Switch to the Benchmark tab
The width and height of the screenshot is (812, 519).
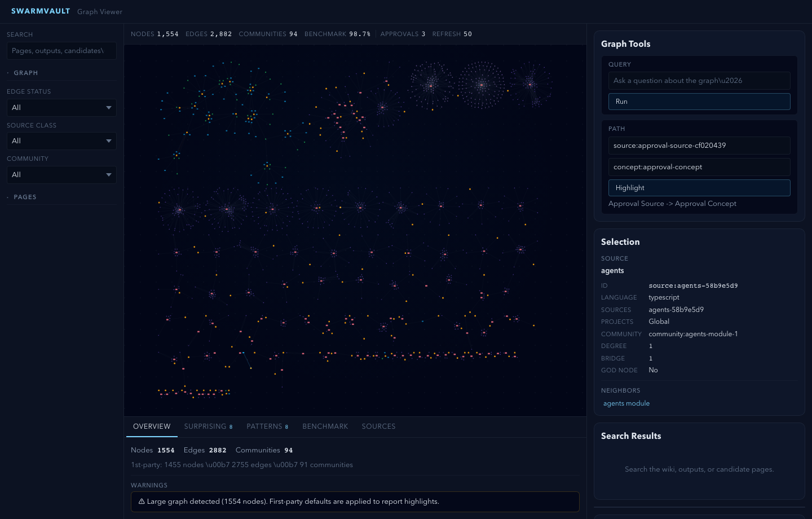tap(325, 426)
